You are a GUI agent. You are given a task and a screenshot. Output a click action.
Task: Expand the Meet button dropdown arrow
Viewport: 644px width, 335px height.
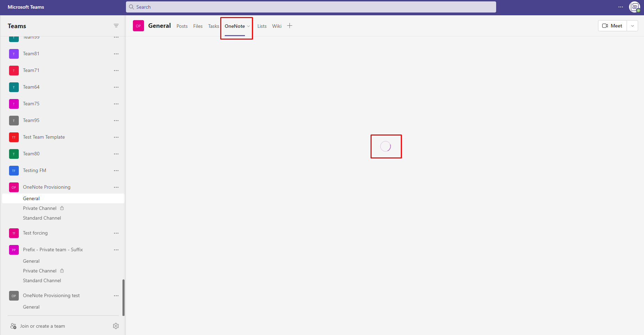pyautogui.click(x=633, y=26)
